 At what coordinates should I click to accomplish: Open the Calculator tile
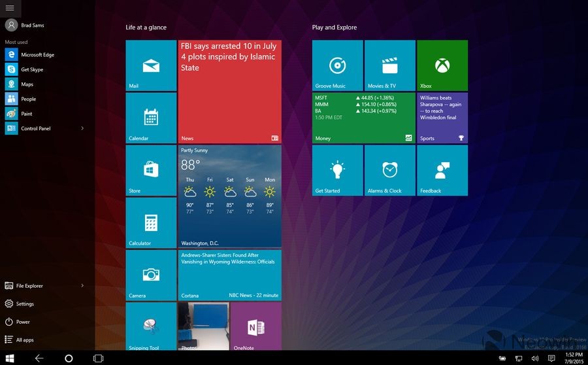click(x=151, y=223)
